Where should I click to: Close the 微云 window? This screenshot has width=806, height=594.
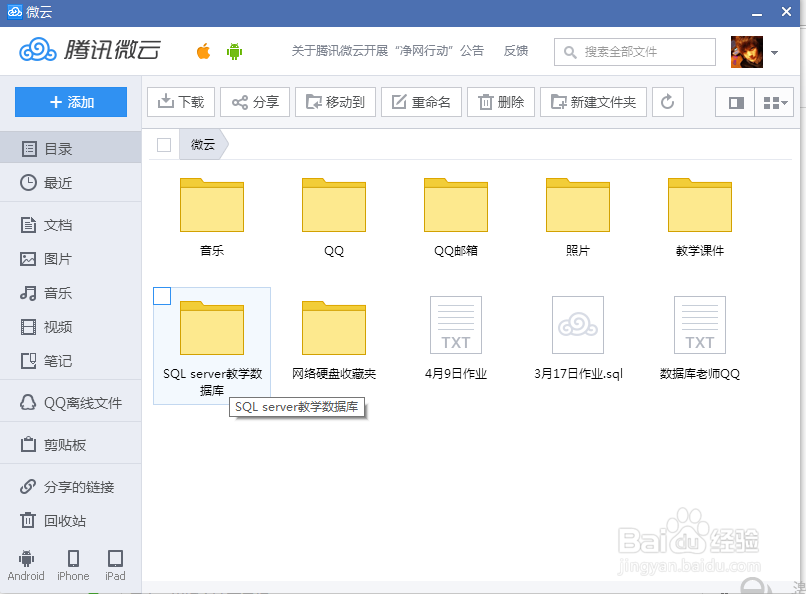tap(786, 12)
